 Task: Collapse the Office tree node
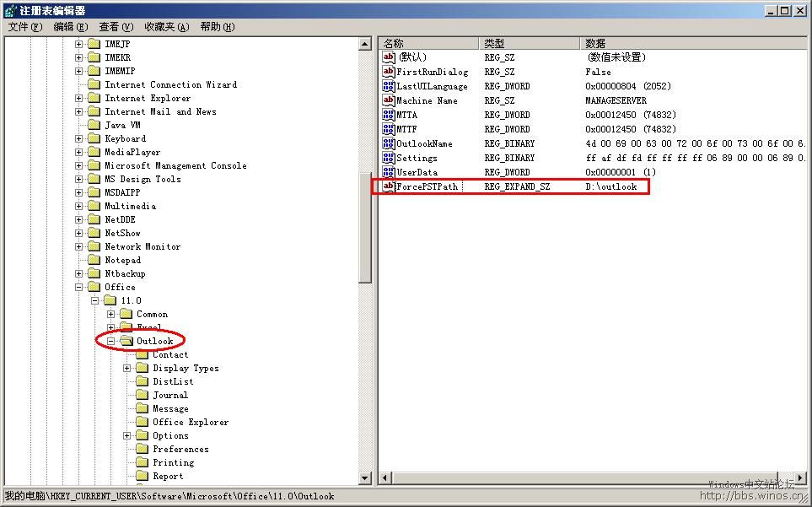79,287
